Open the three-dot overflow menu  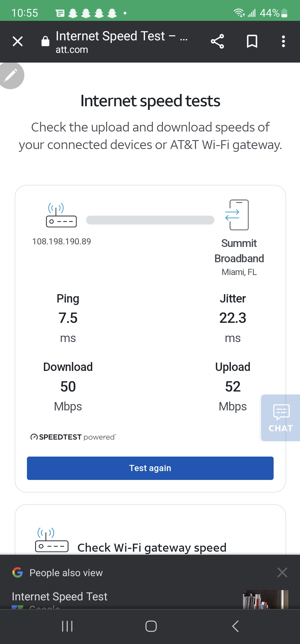pyautogui.click(x=283, y=42)
